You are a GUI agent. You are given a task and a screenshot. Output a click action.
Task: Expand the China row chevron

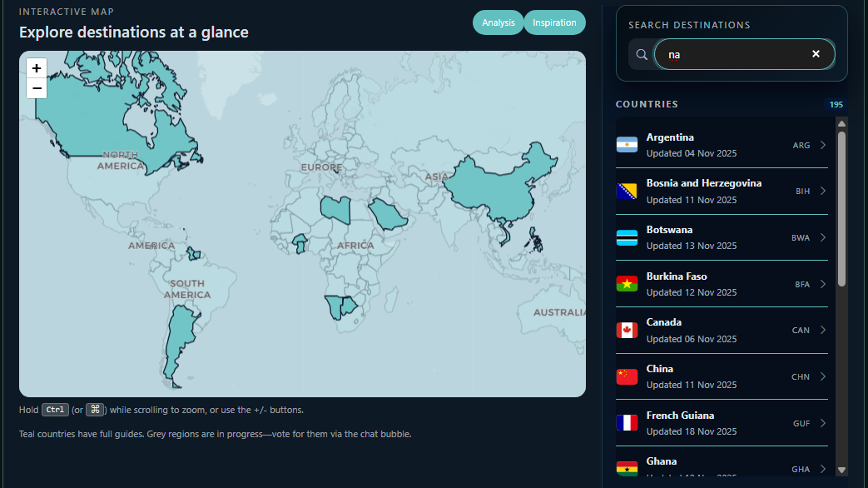(823, 376)
